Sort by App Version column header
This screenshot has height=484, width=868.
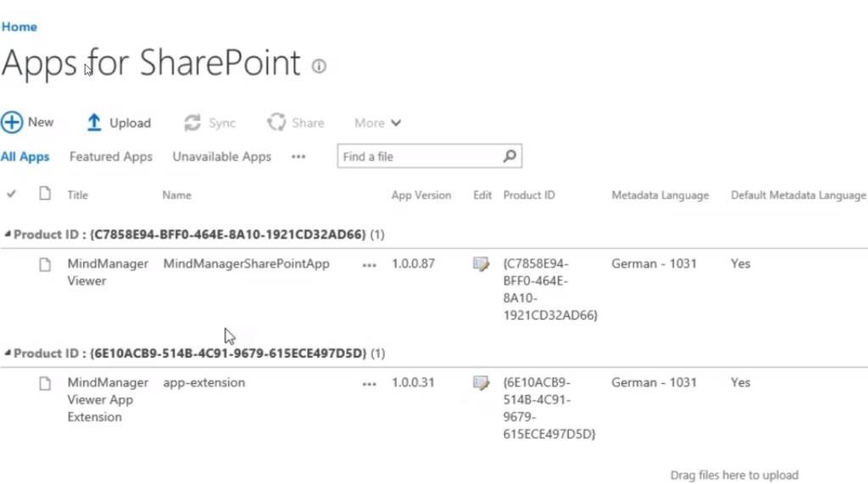click(x=421, y=195)
